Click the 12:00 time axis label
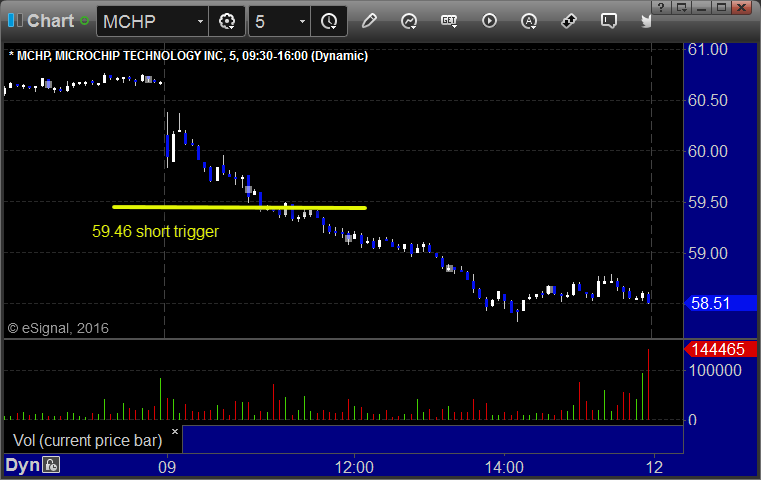The image size is (761, 480). point(354,467)
